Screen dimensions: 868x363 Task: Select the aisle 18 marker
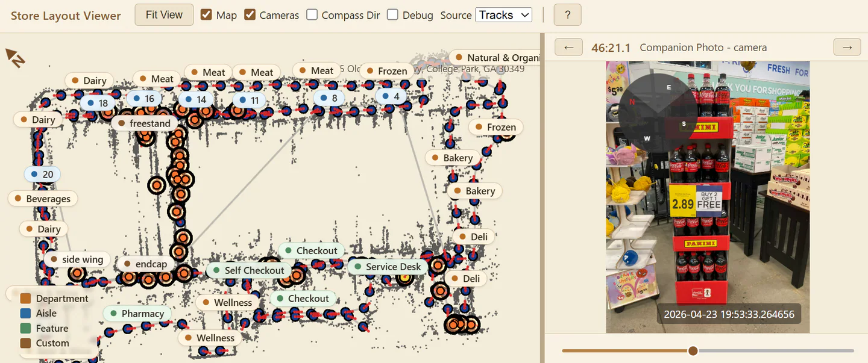tap(98, 103)
